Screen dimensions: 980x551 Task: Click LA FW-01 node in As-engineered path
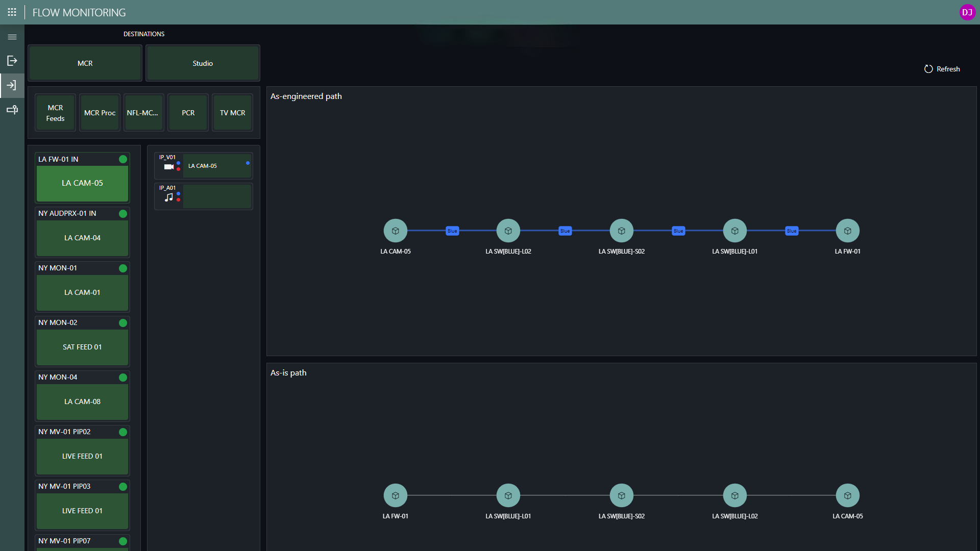tap(848, 231)
